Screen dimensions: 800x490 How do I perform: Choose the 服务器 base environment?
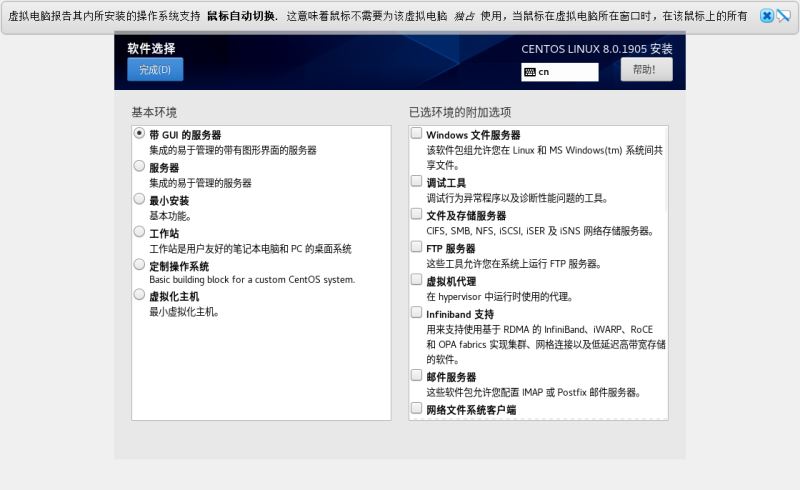tap(139, 167)
